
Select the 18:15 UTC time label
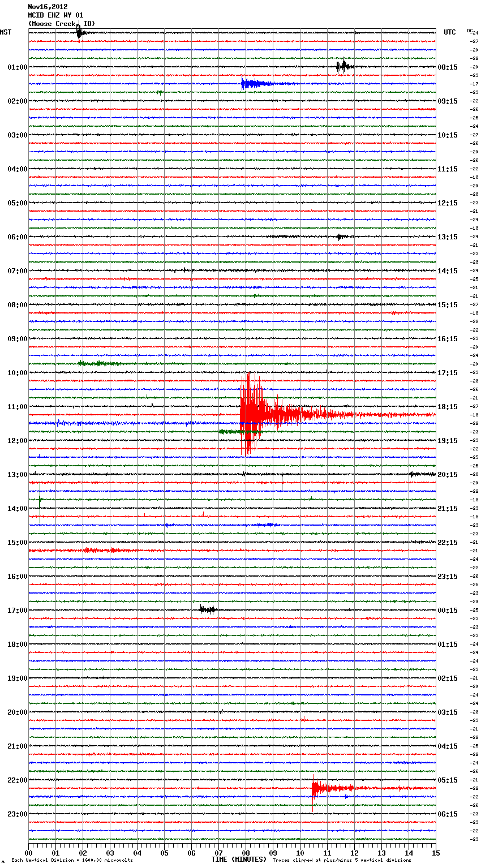(448, 407)
